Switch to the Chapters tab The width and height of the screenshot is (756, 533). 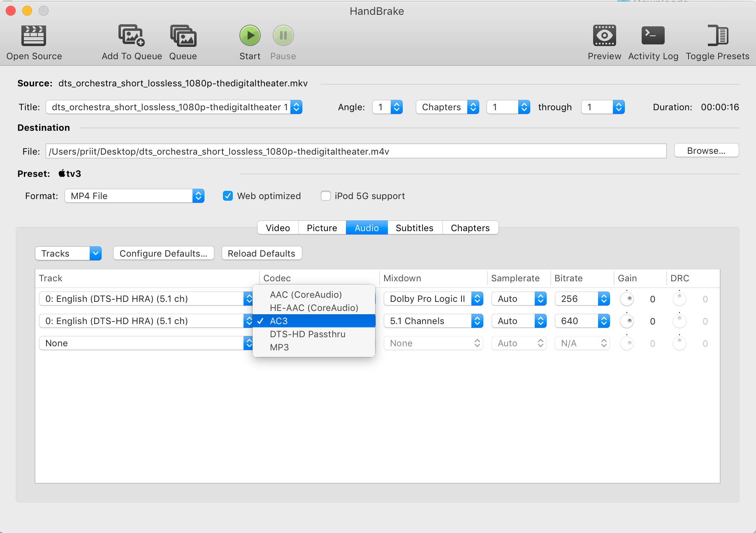coord(470,228)
